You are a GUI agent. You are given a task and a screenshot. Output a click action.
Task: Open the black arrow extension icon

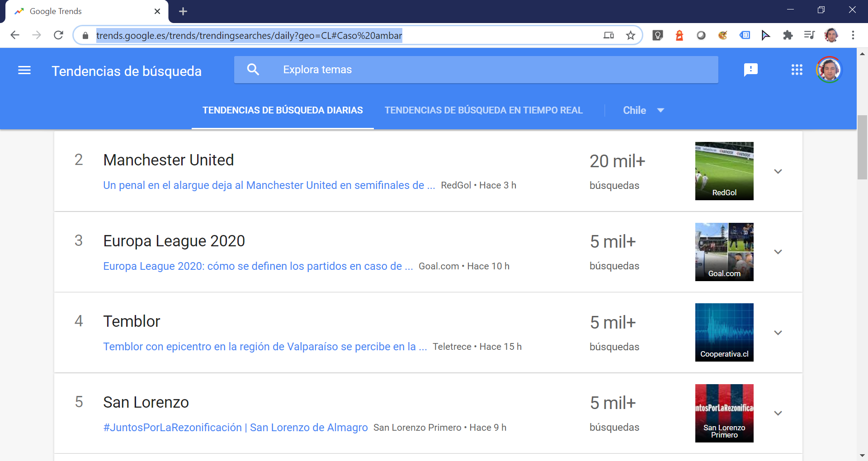pyautogui.click(x=766, y=35)
